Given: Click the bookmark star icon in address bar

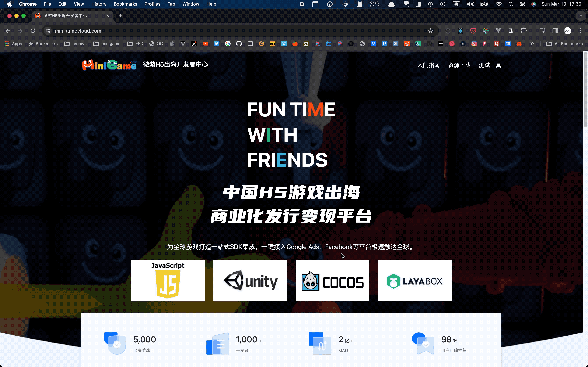Looking at the screenshot, I should point(431,30).
